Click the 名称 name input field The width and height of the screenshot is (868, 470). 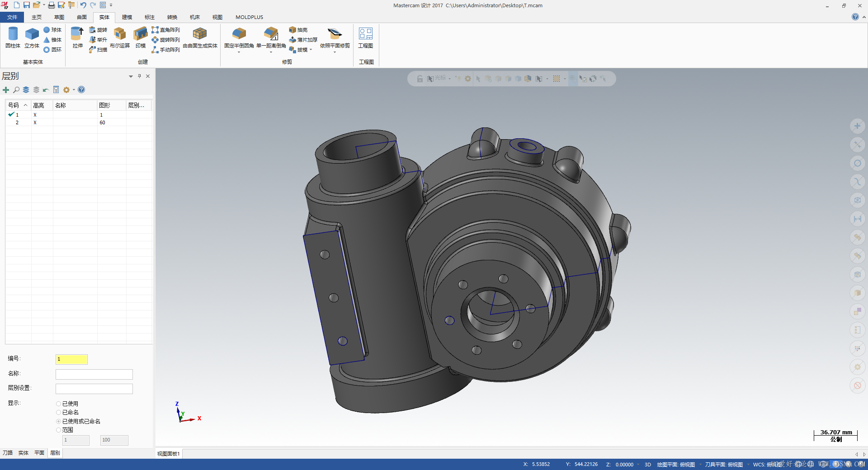94,374
